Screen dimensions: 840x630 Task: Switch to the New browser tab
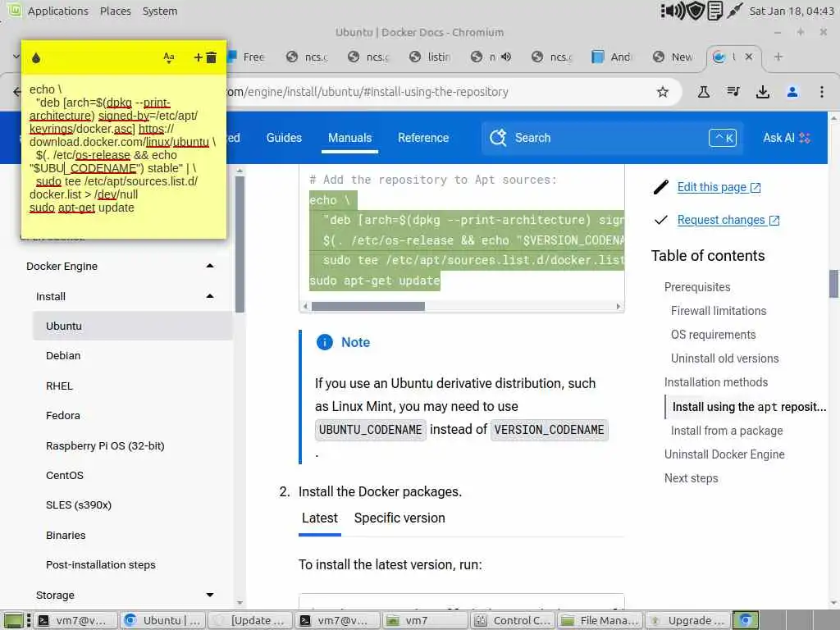(674, 57)
